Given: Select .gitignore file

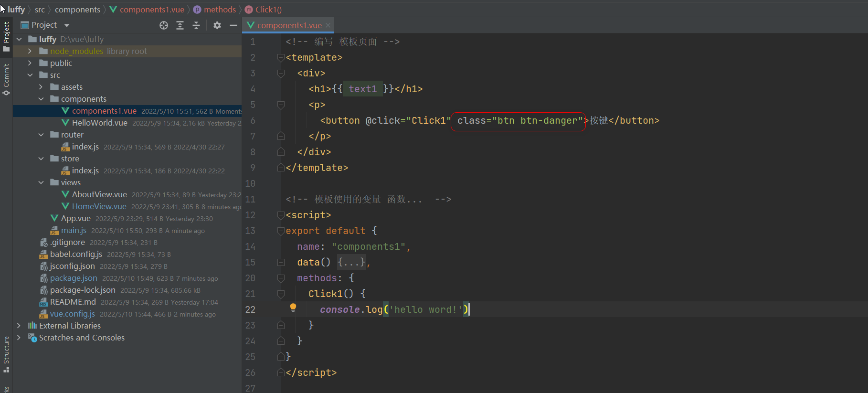Looking at the screenshot, I should coord(67,242).
